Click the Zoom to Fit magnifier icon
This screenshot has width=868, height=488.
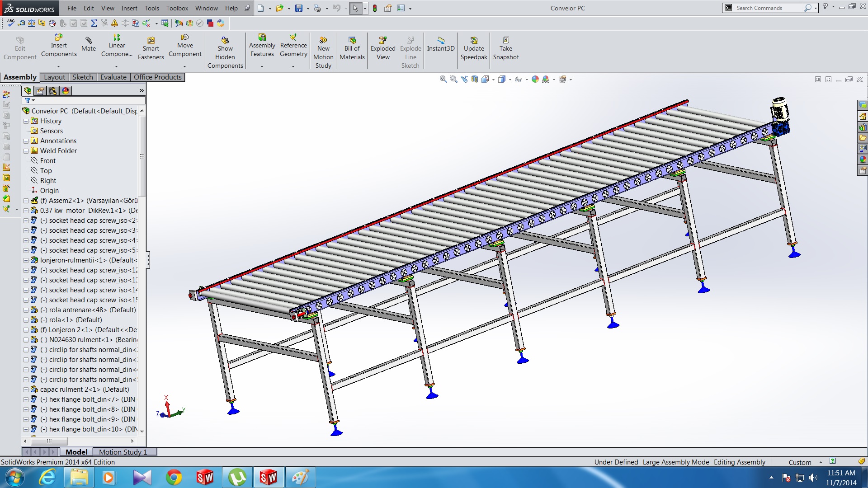click(443, 79)
